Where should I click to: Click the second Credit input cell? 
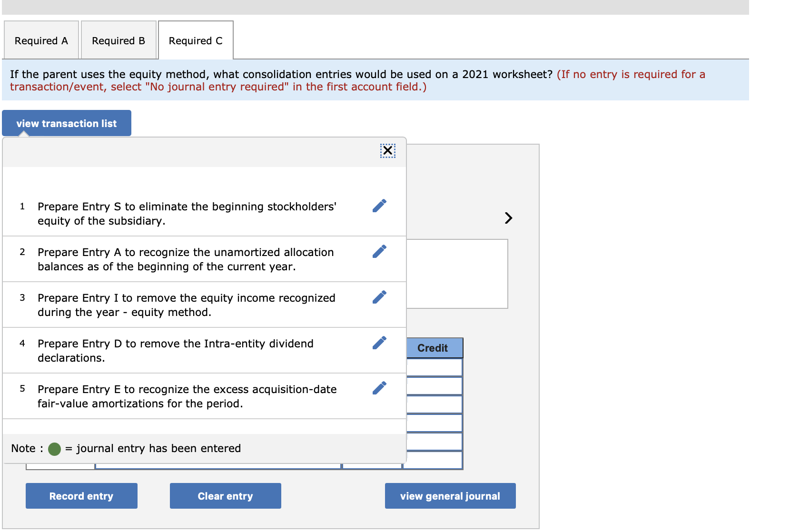pos(435,386)
